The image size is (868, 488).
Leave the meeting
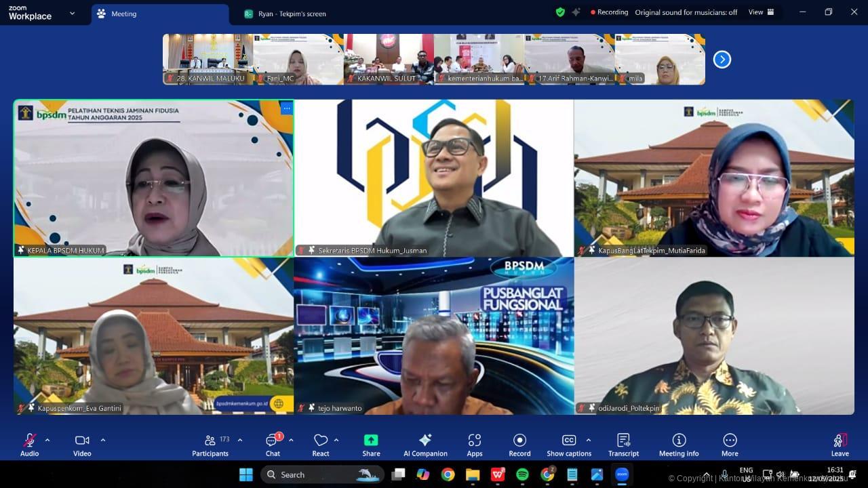(840, 444)
